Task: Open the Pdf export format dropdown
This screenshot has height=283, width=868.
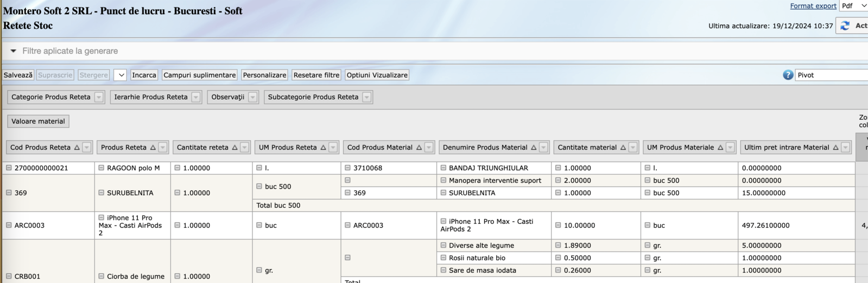Action: tap(854, 6)
